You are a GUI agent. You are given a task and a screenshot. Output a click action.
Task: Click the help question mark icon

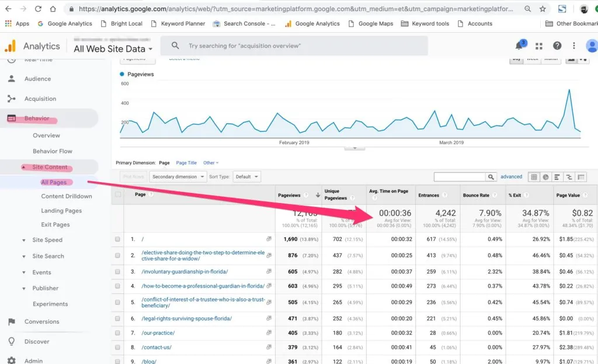(x=557, y=46)
